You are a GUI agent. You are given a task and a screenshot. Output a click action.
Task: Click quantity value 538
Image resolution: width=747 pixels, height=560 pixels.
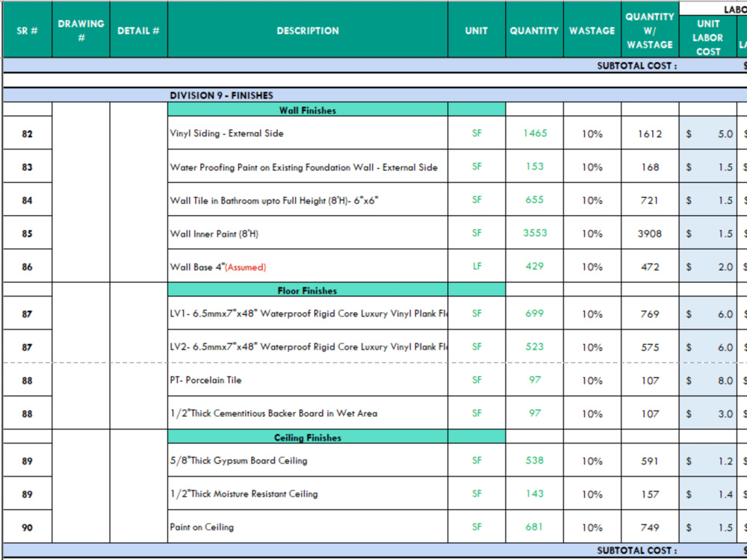point(535,461)
